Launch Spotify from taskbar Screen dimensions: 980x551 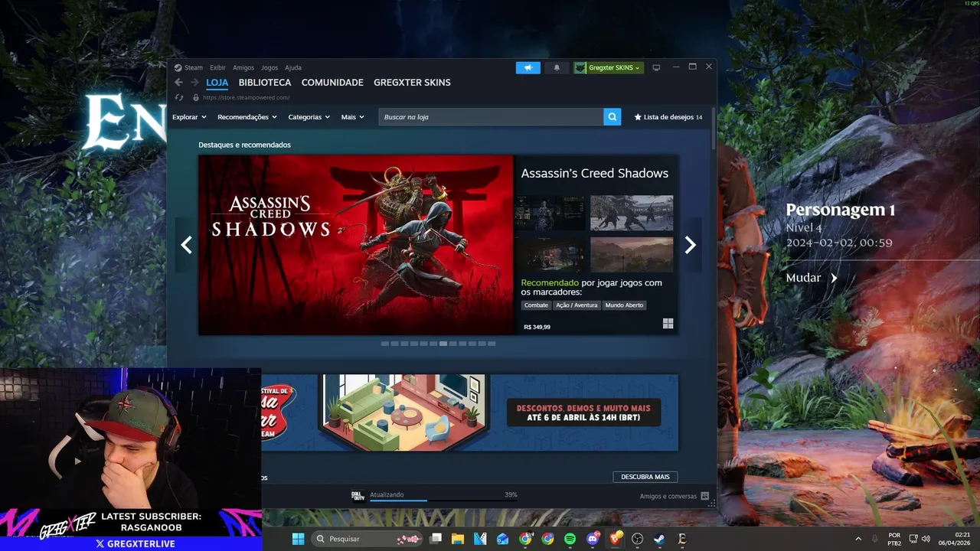570,539
